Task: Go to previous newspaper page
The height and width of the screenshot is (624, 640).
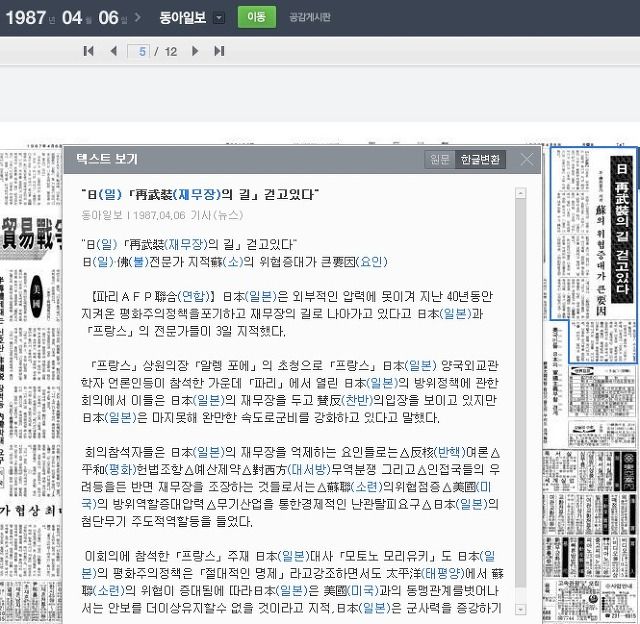Action: point(113,51)
